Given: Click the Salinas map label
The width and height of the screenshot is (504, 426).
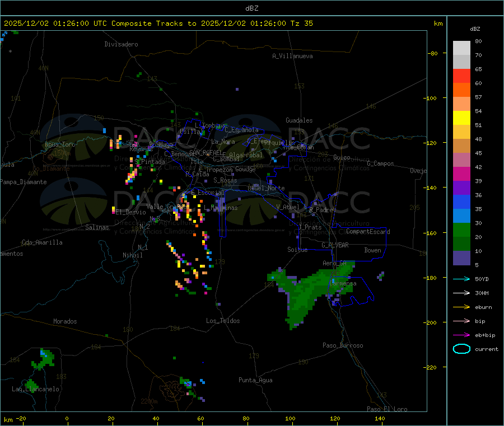Looking at the screenshot, I should point(97,227).
